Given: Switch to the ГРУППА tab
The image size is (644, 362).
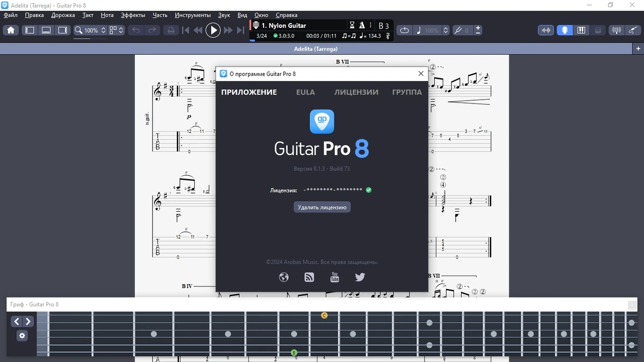Looking at the screenshot, I should [x=407, y=92].
